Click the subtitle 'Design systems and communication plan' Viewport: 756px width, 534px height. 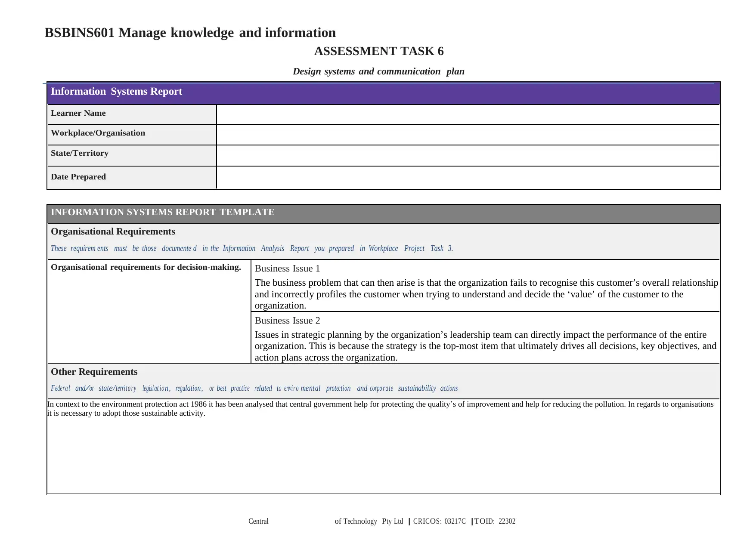[378, 71]
